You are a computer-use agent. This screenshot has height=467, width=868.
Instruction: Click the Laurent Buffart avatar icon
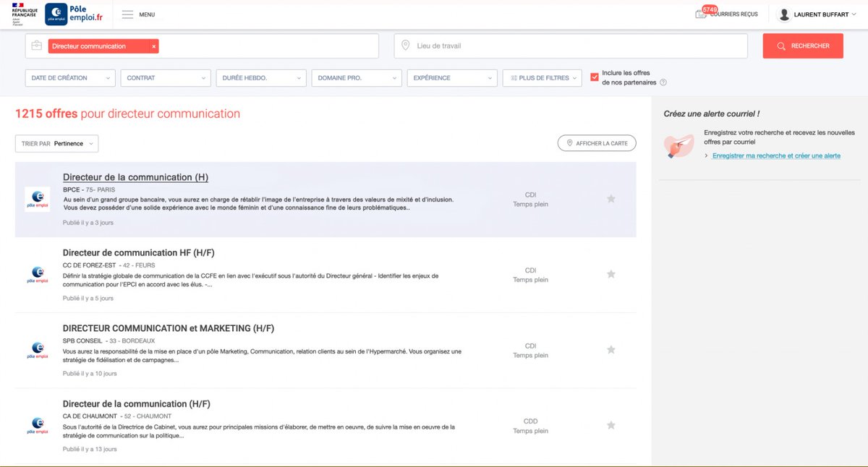(783, 14)
